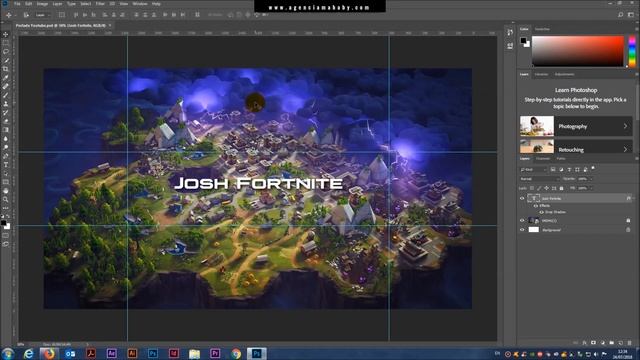Open Firefox from the Windows taskbar
640x360 pixels.
pyautogui.click(x=49, y=353)
